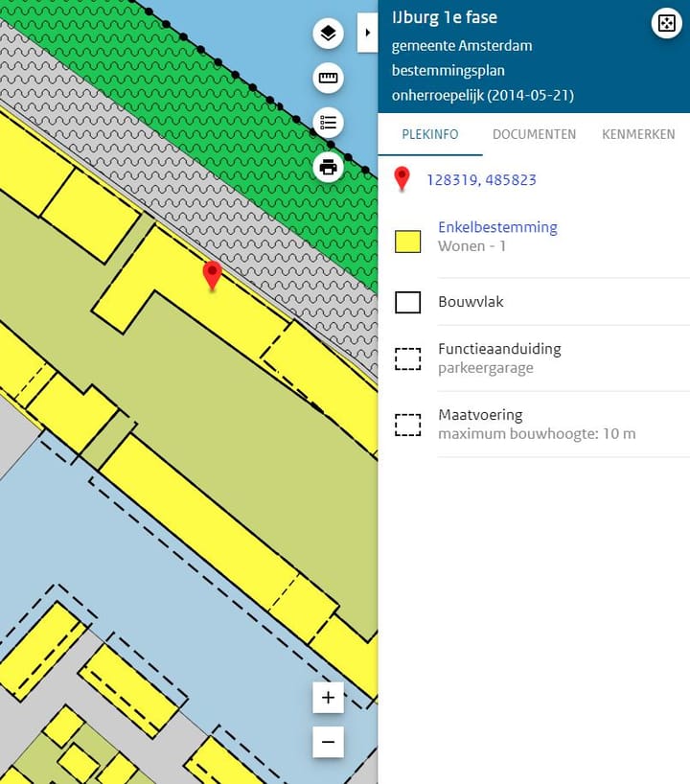Activate the ruler measure tool
The width and height of the screenshot is (690, 784).
coord(329,79)
